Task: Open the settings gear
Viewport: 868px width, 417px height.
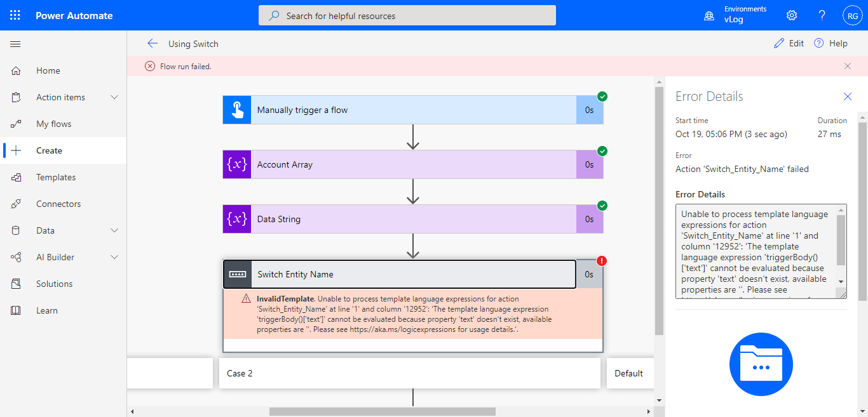Action: coord(792,15)
